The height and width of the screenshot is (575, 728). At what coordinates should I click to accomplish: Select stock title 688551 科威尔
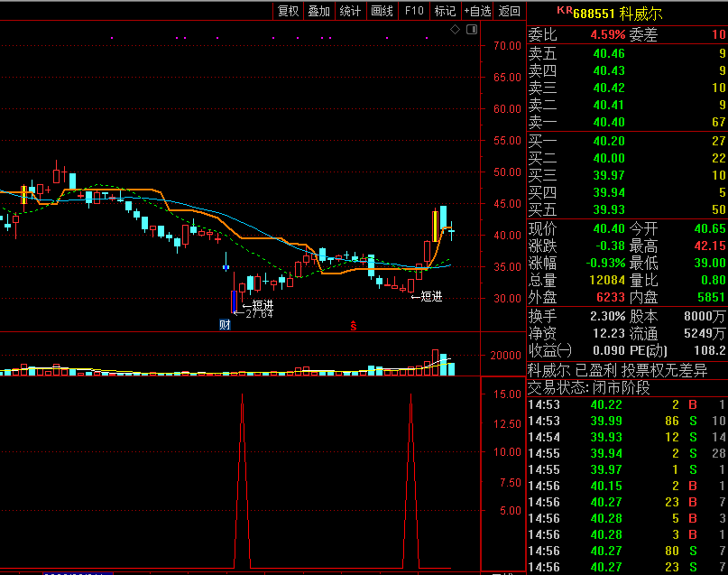point(618,14)
